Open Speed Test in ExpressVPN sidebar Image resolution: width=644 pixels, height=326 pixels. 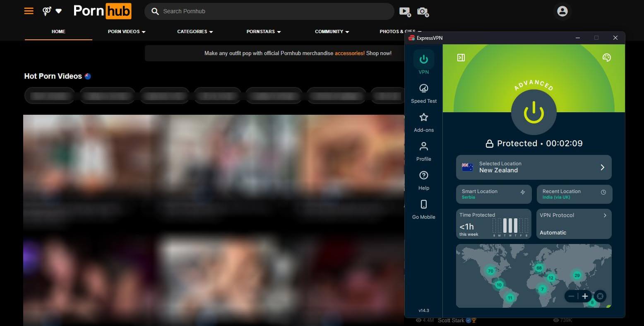(x=424, y=94)
